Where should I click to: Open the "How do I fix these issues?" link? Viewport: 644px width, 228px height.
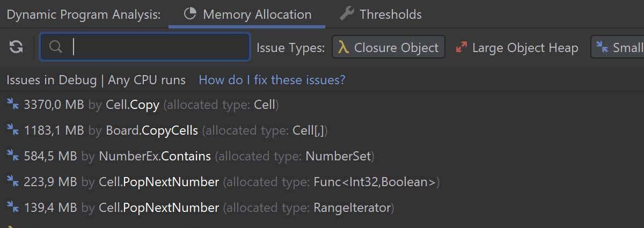coord(272,80)
